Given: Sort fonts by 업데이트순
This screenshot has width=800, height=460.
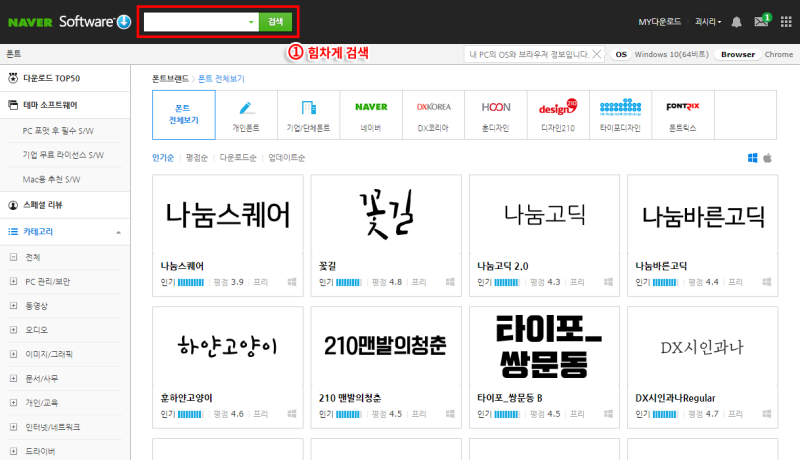Looking at the screenshot, I should point(287,158).
